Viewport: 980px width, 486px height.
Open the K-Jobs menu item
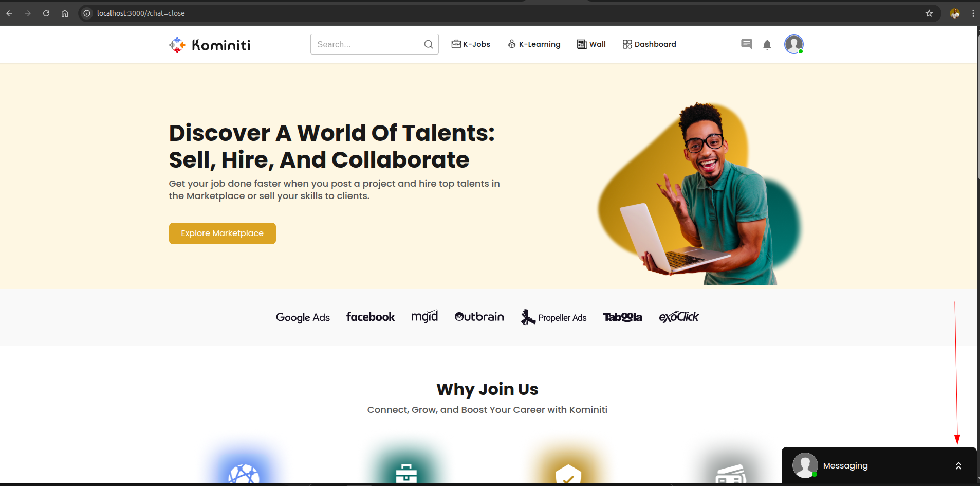[471, 44]
